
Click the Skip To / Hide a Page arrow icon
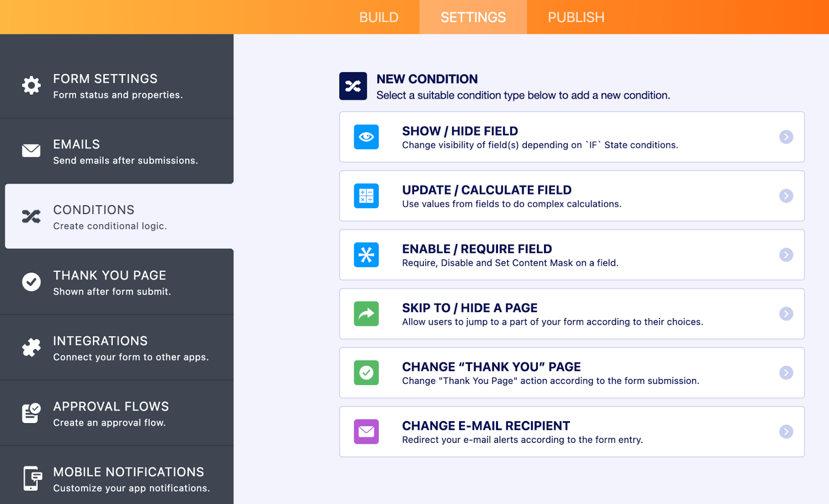click(x=366, y=314)
